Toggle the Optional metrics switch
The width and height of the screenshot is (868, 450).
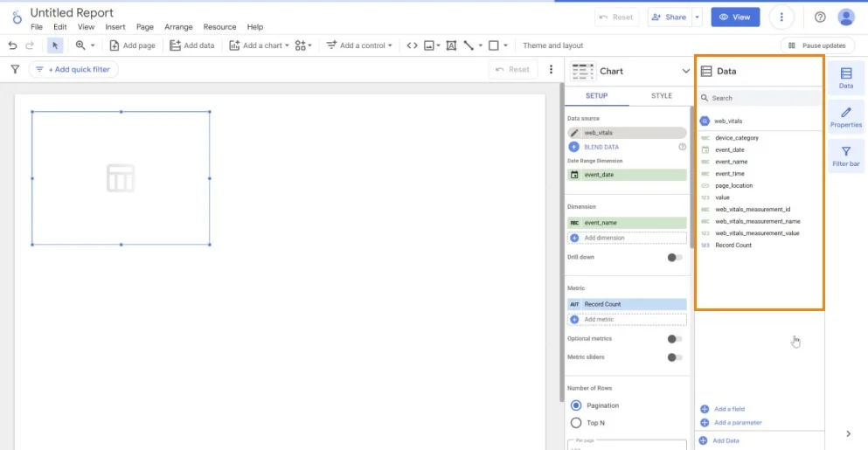click(x=674, y=339)
